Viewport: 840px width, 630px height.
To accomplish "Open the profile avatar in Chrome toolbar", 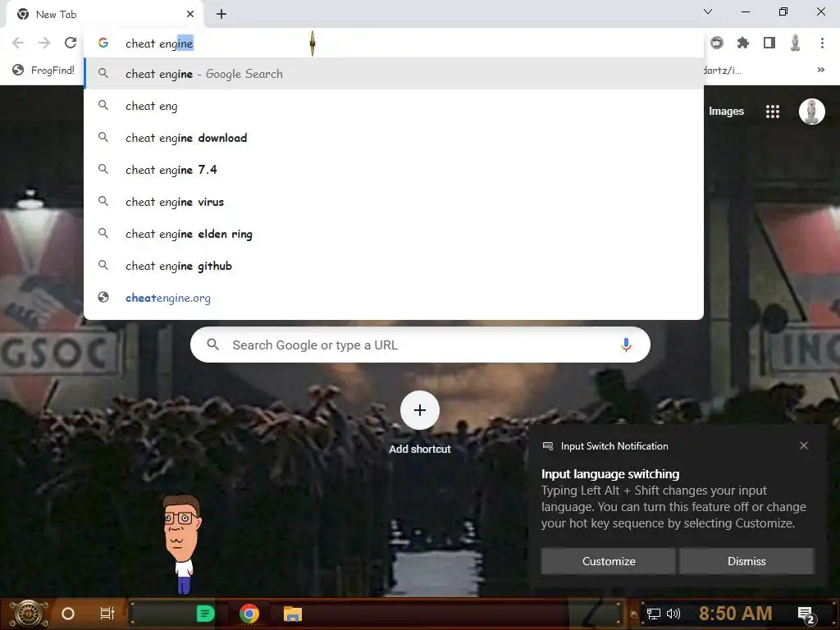I will [x=796, y=43].
